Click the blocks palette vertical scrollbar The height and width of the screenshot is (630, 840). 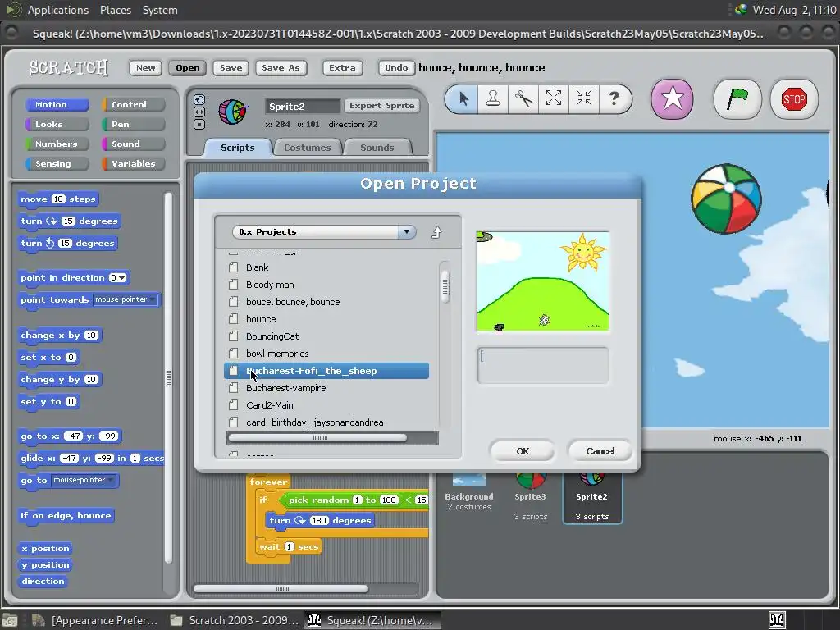[168, 377]
